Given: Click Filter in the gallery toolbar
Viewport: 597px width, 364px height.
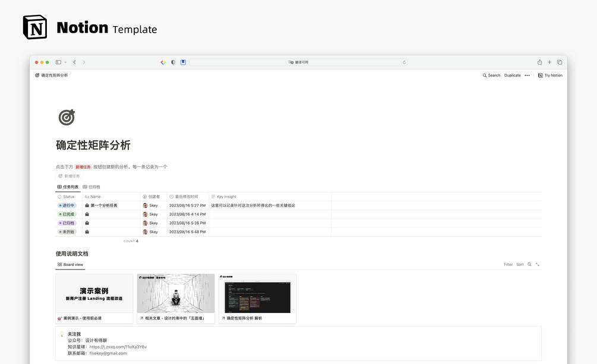Looking at the screenshot, I should 508,265.
